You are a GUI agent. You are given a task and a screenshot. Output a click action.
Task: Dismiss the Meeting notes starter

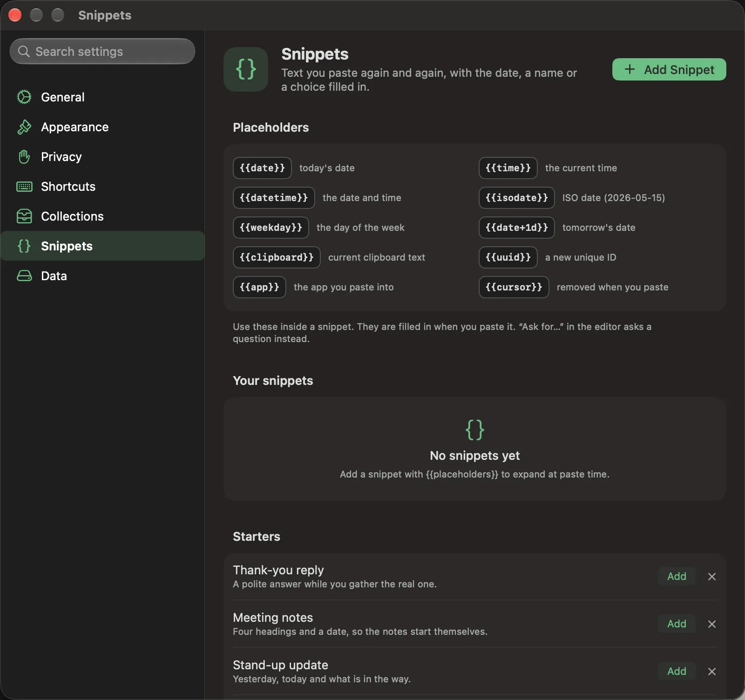[712, 624]
